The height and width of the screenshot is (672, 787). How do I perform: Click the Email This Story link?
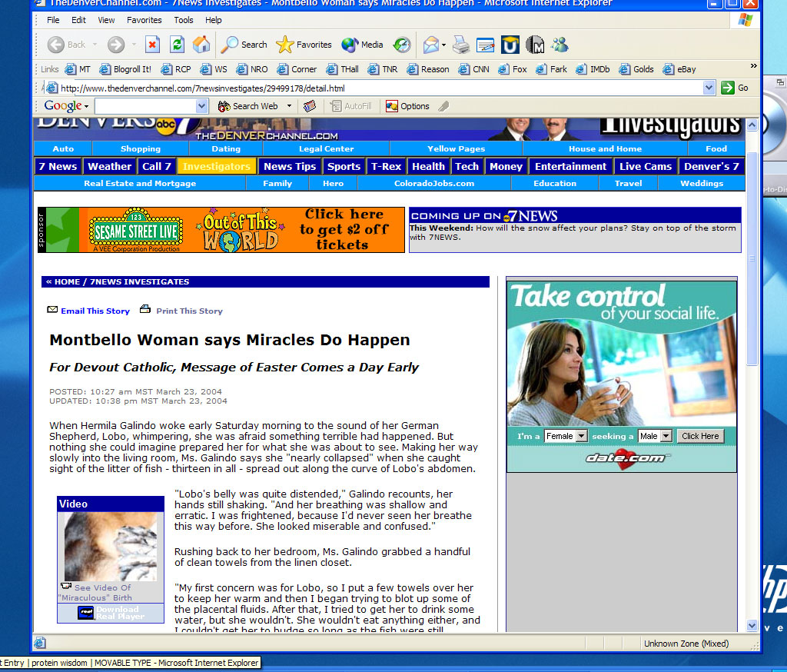(x=95, y=311)
